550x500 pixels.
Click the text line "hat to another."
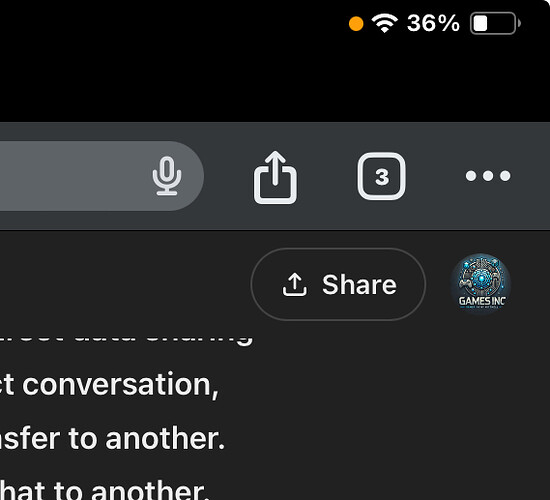click(x=105, y=490)
